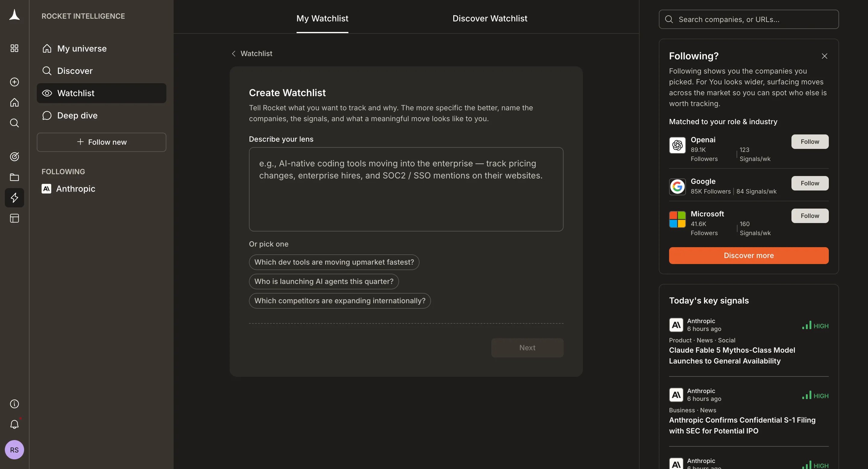The image size is (868, 469).
Task: Switch to the My Watchlist tab
Action: (322, 18)
